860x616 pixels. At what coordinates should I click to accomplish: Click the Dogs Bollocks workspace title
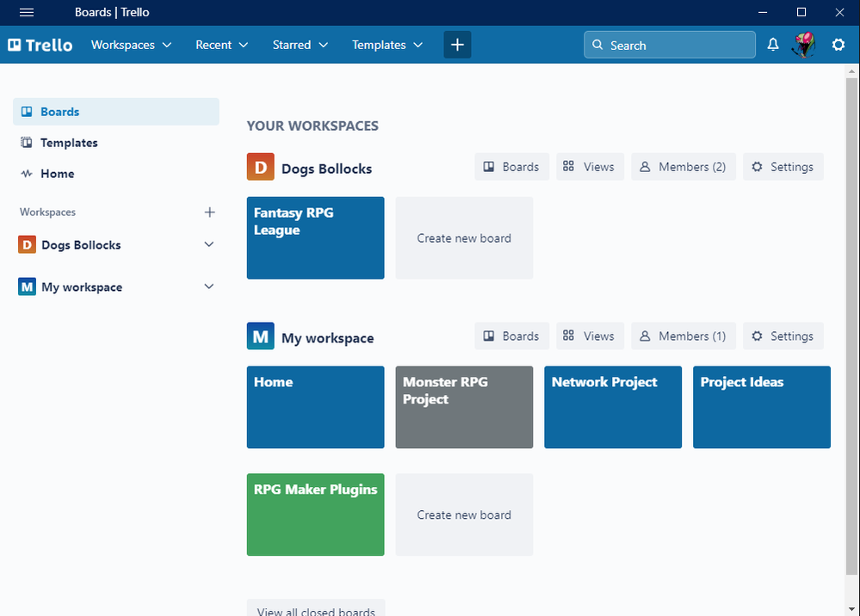[327, 169]
